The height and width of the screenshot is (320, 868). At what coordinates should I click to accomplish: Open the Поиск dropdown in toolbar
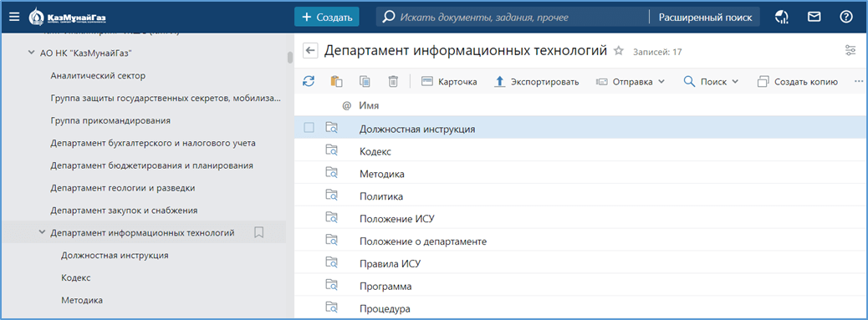pyautogui.click(x=712, y=82)
